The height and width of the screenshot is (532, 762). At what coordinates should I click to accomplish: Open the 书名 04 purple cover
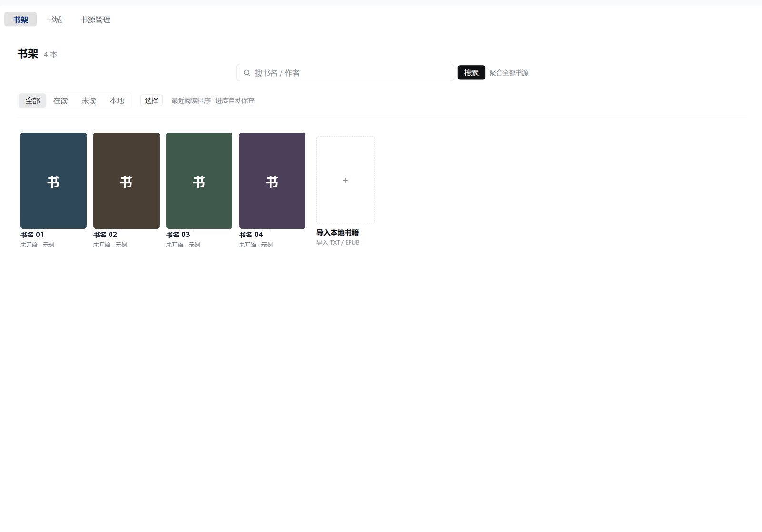[272, 181]
